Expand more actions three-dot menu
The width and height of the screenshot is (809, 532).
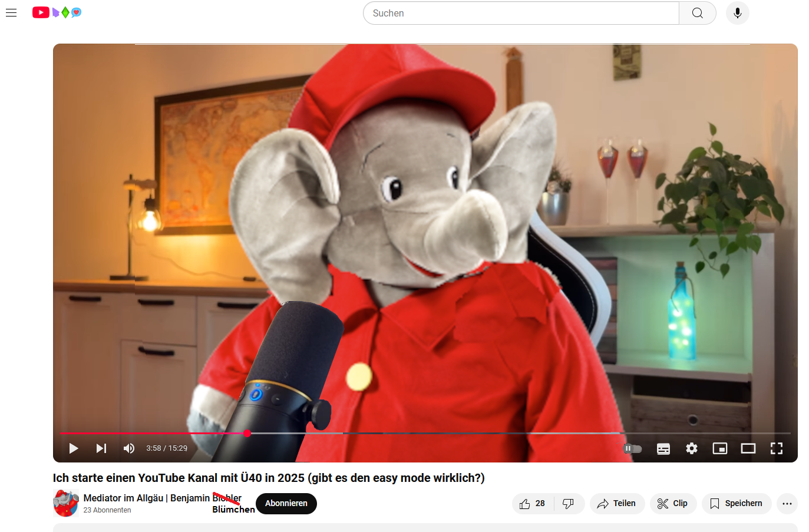pyautogui.click(x=787, y=503)
